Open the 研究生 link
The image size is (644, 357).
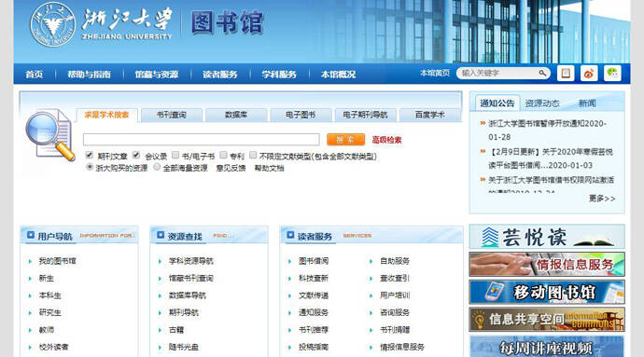49,312
